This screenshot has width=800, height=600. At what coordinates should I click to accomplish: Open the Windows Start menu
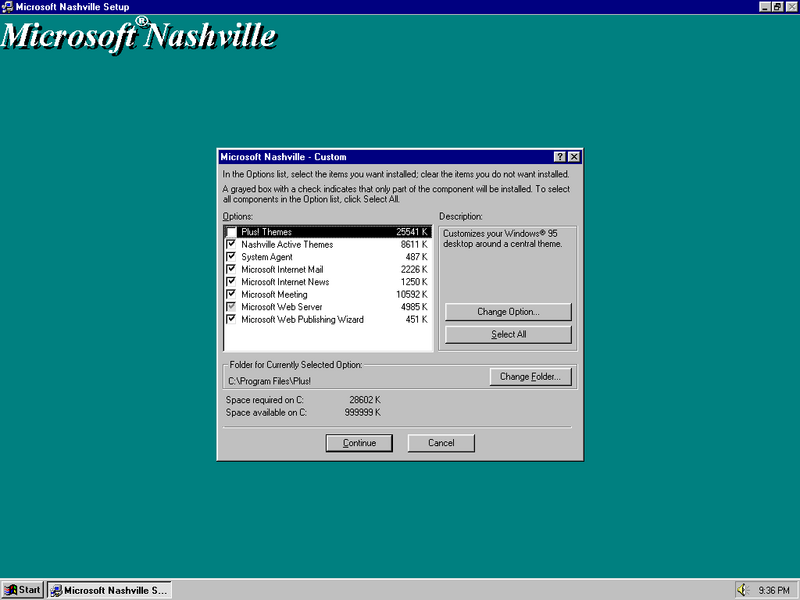[22, 590]
